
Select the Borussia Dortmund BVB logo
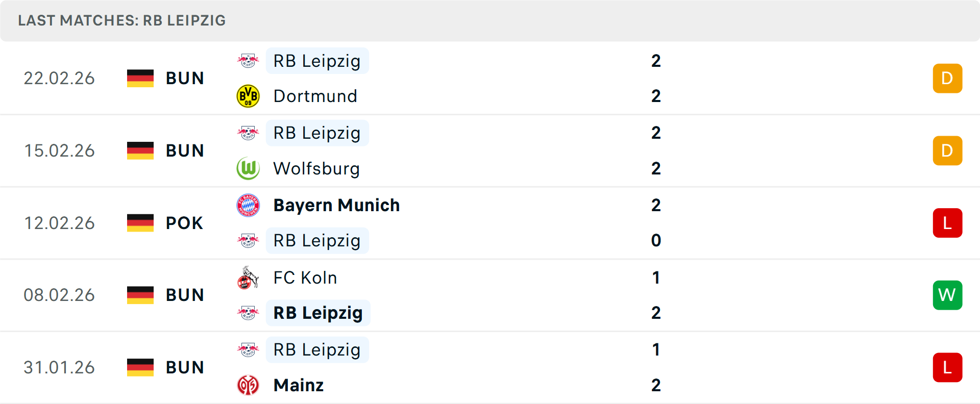pos(249,96)
